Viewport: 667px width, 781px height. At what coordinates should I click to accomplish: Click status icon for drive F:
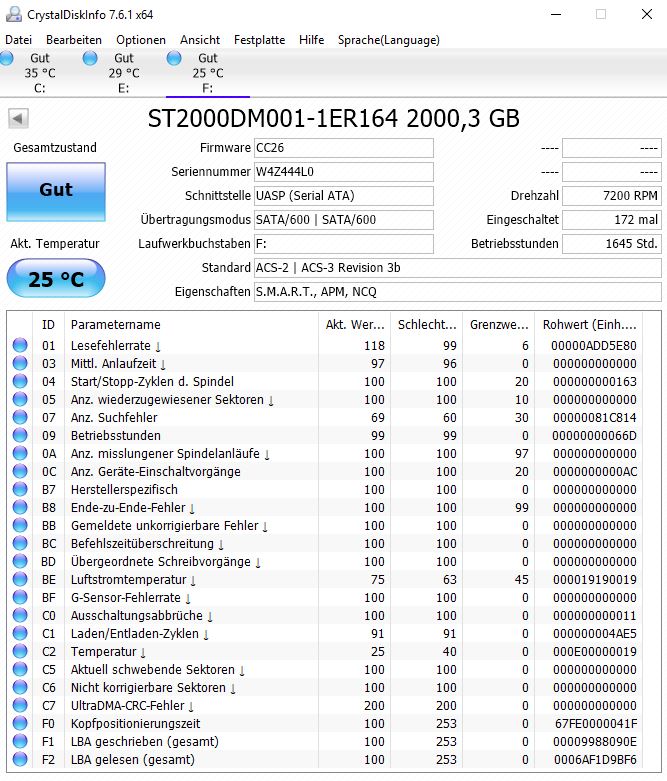pos(174,58)
